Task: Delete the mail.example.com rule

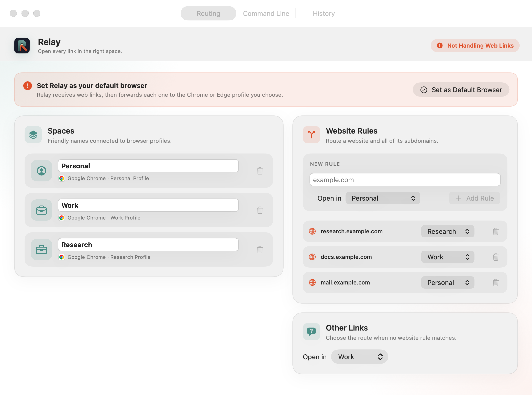Action: pyautogui.click(x=496, y=282)
